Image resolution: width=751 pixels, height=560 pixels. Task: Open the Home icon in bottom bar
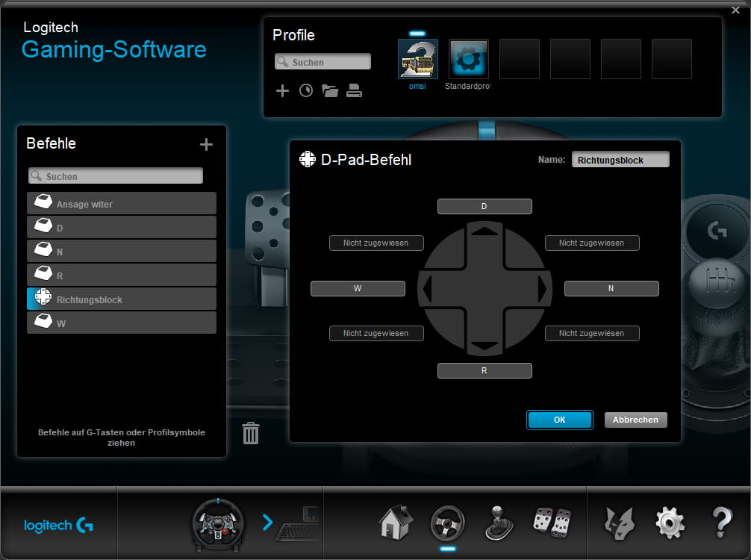396,523
